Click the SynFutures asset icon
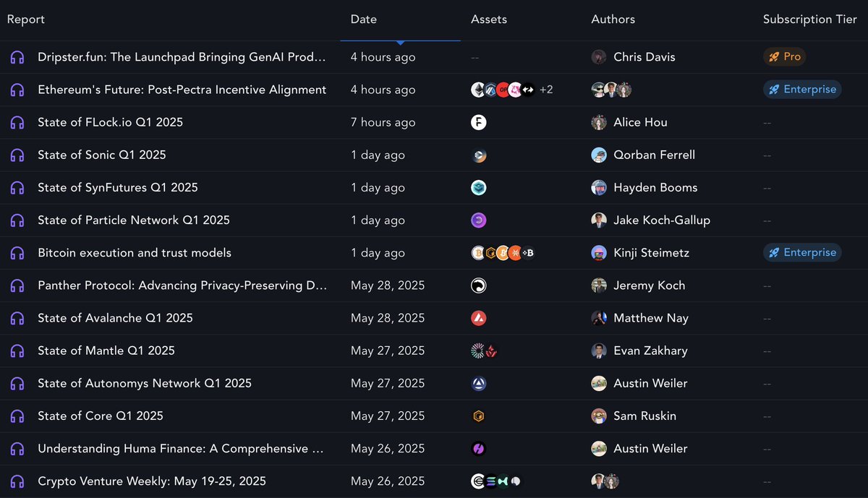 click(479, 187)
